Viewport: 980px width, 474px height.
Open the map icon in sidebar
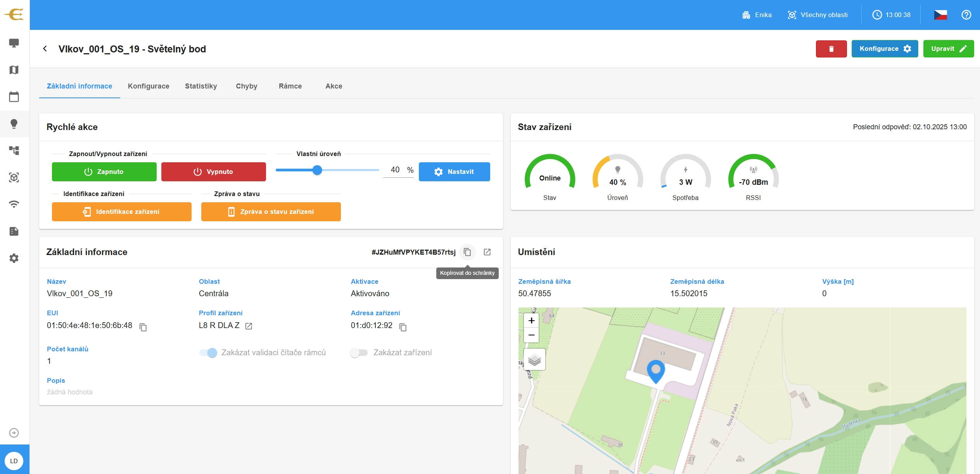pyautogui.click(x=14, y=70)
